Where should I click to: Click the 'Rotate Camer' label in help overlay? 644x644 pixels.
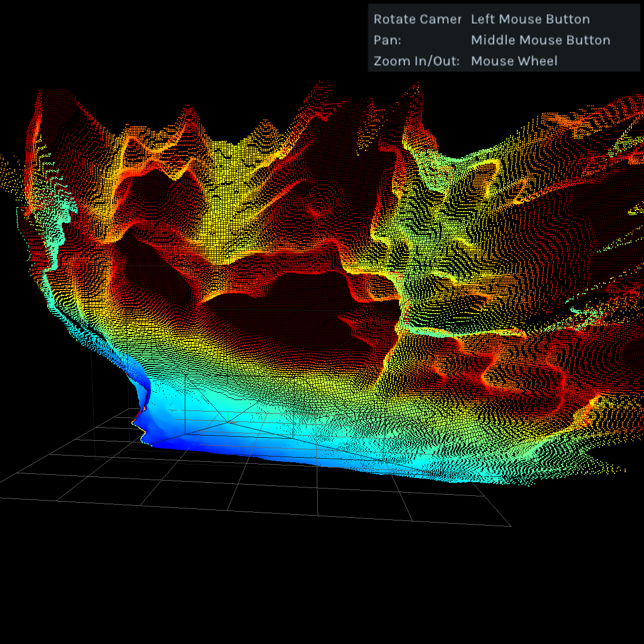tap(417, 19)
